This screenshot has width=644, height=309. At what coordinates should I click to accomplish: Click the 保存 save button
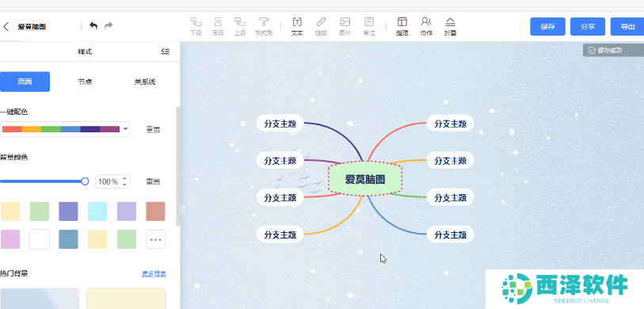tap(548, 27)
